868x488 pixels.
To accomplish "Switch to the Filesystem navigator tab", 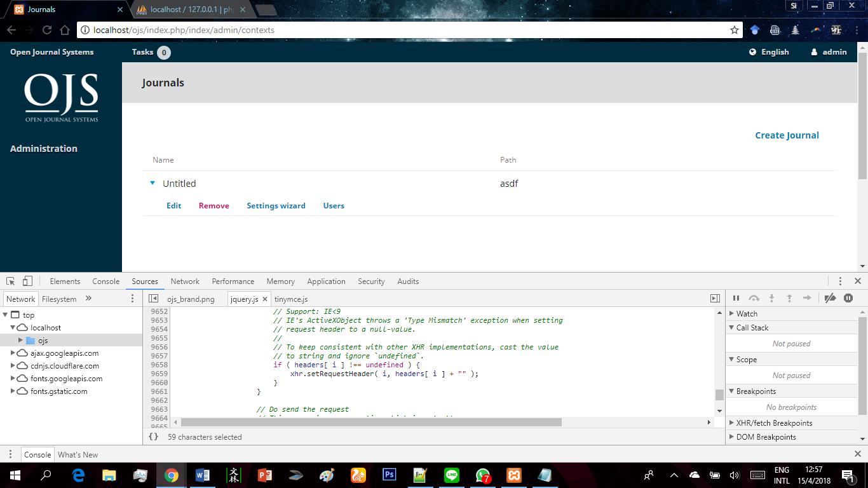I will [x=59, y=299].
